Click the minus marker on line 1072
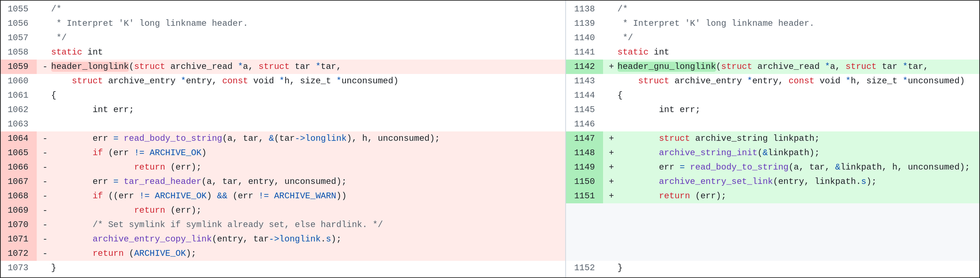The image size is (980, 278). click(x=45, y=253)
